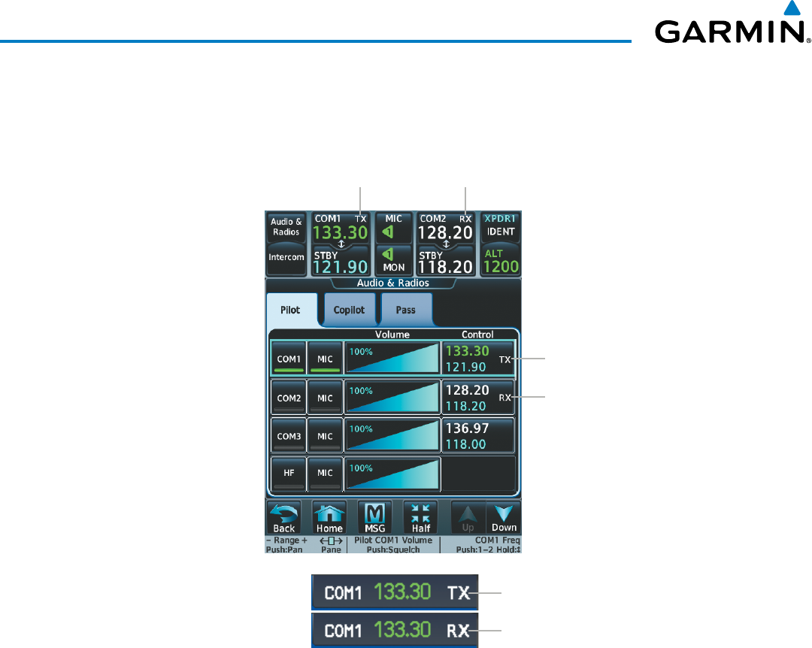812x648 pixels.
Task: Tap the COM2 standby 118.20 field
Action: [x=445, y=261]
